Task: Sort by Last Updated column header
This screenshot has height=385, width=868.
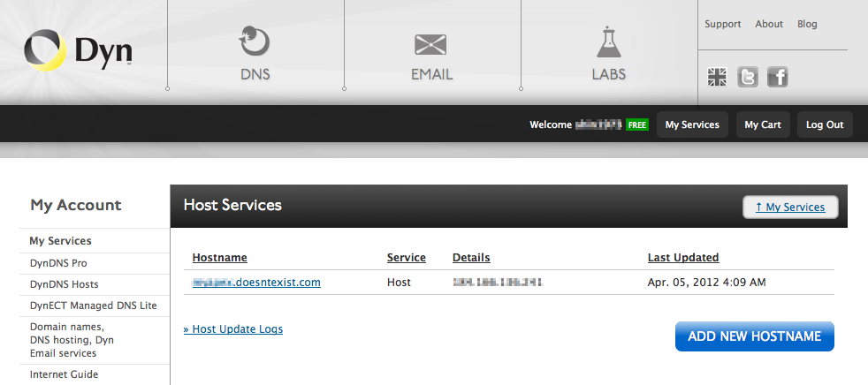Action: pos(683,257)
